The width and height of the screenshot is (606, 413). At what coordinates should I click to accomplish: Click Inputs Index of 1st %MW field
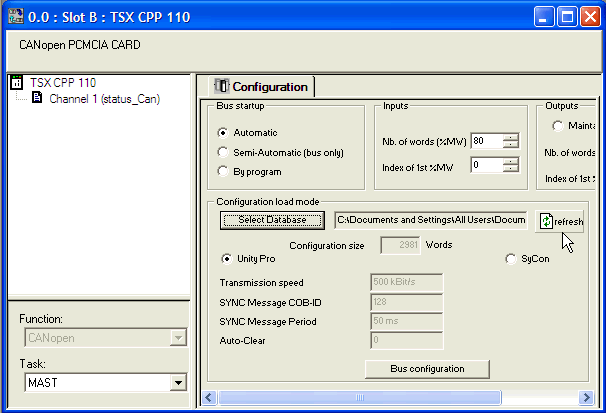pyautogui.click(x=487, y=165)
